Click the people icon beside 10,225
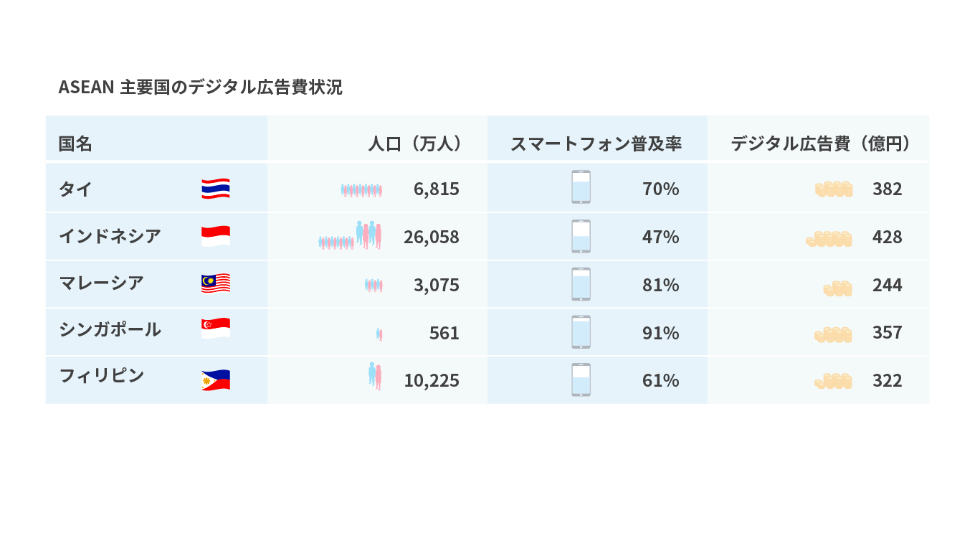The width and height of the screenshot is (980, 551). (x=375, y=376)
